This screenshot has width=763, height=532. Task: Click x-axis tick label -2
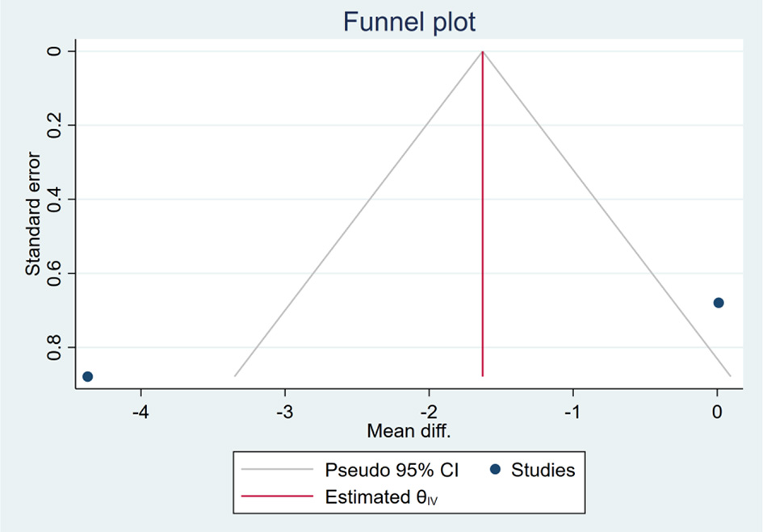429,411
